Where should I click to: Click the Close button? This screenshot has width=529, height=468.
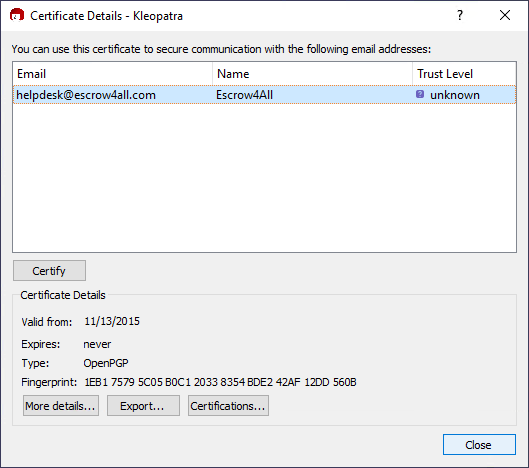(479, 444)
